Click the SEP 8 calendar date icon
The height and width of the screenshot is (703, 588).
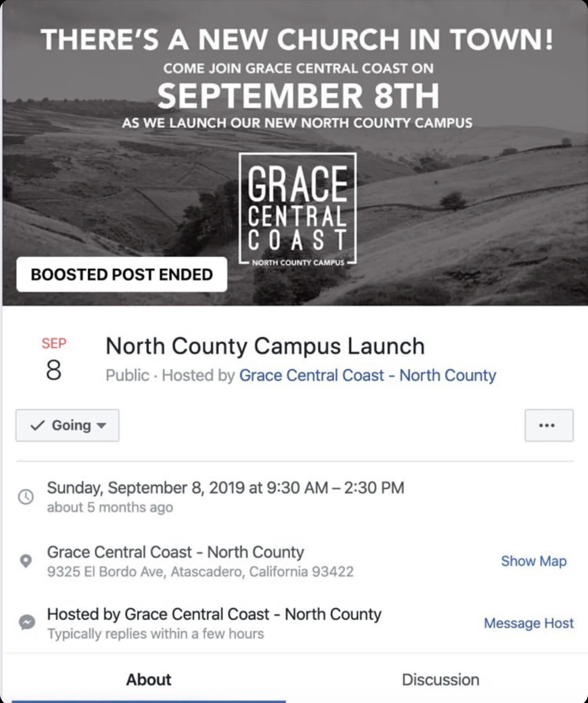coord(54,361)
